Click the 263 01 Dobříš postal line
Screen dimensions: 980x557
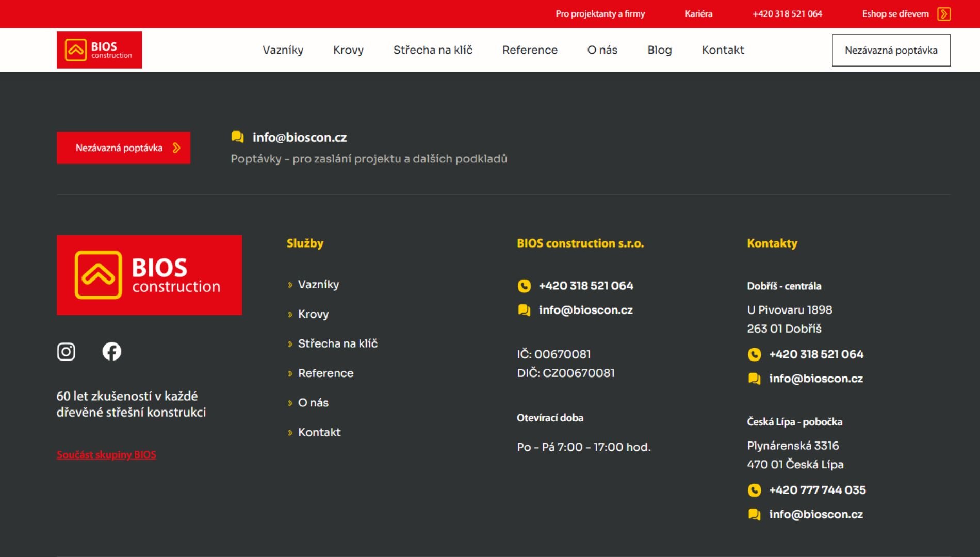tap(784, 329)
